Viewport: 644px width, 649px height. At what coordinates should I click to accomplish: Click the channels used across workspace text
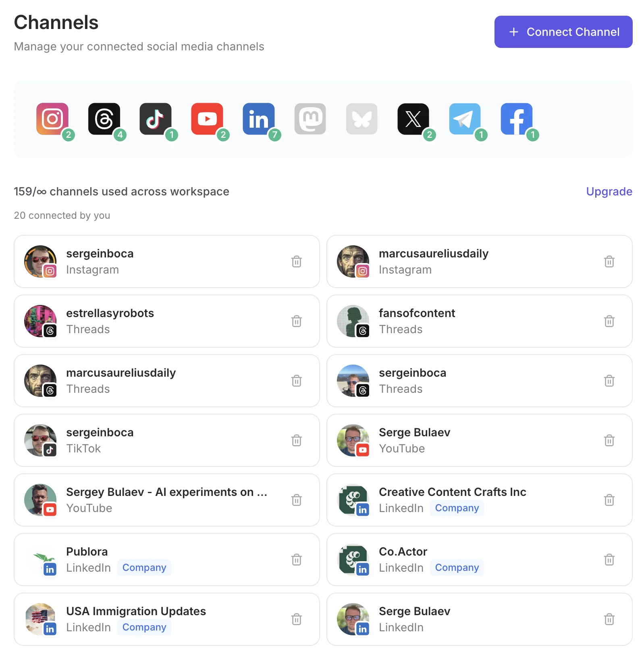tap(121, 191)
